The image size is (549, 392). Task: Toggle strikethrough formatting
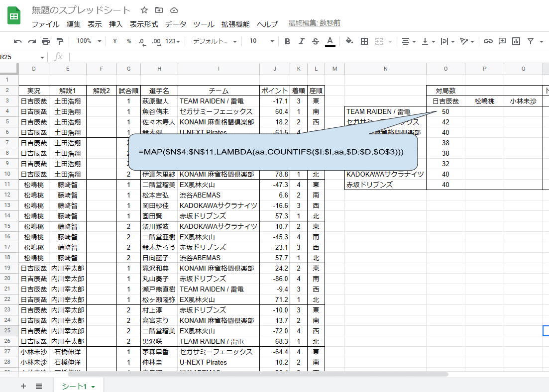pos(316,41)
